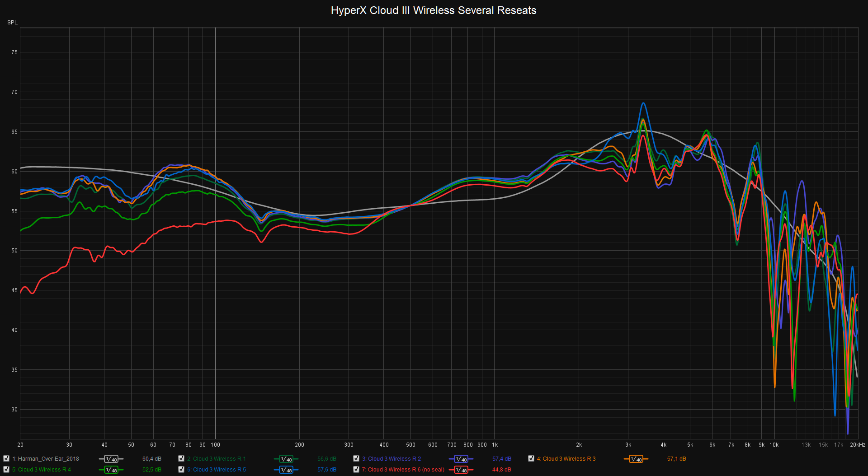Click the 20kHz frequency axis label
This screenshot has width=868, height=476.
pos(858,444)
